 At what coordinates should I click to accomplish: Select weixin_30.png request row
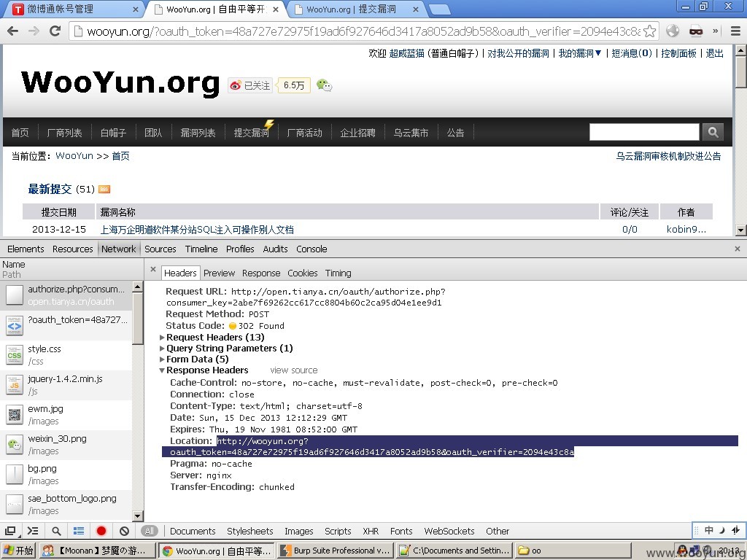coord(66,445)
